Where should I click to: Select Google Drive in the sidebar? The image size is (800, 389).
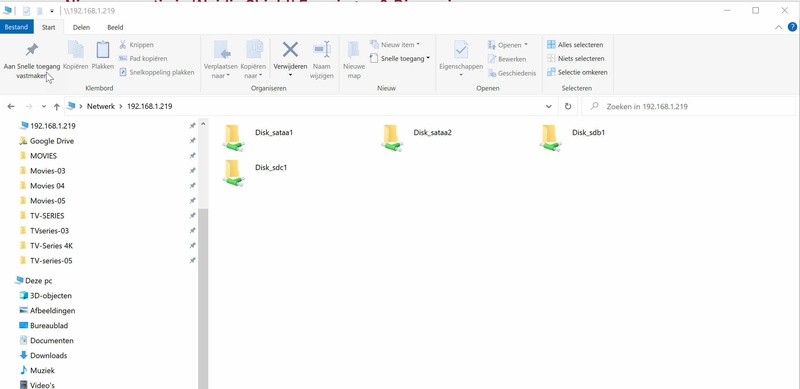(x=52, y=141)
